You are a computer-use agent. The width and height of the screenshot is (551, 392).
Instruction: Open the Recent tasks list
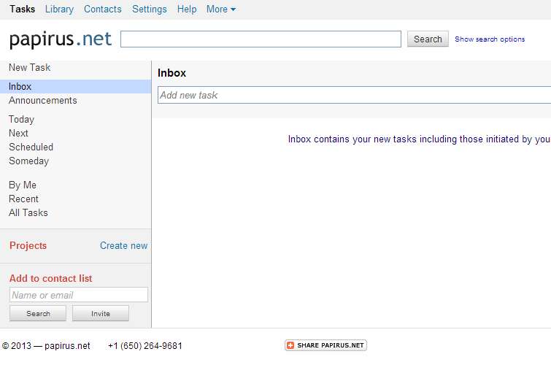[23, 199]
